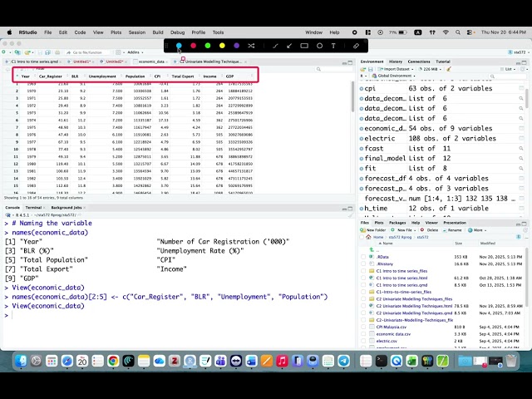Open the Import Dataset dropdown
Screen dimensions: 532x399
tap(397, 69)
